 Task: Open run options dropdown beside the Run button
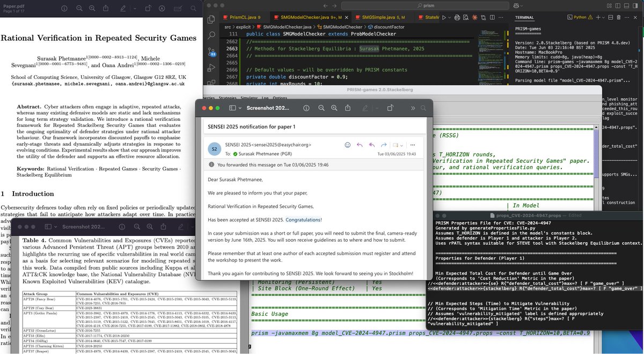449,17
